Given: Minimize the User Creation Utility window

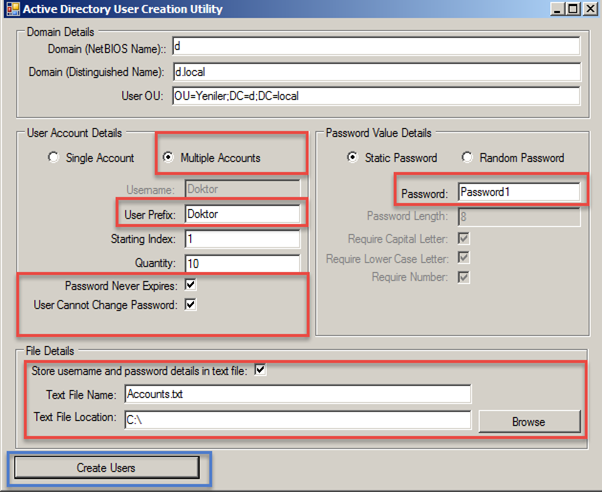Looking at the screenshot, I should coord(557,9).
